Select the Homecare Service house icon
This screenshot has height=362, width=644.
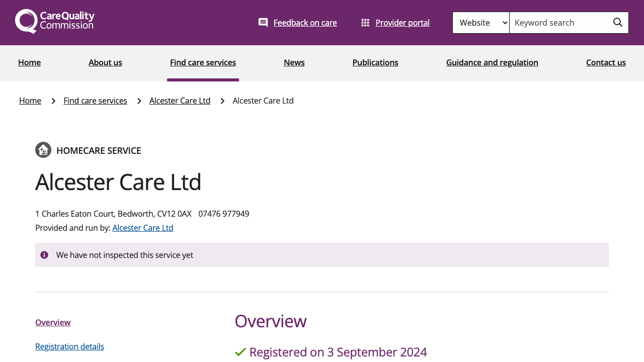(43, 149)
